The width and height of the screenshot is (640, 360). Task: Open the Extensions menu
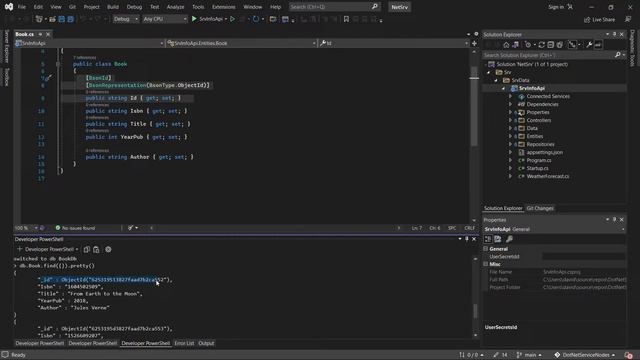[x=224, y=7]
